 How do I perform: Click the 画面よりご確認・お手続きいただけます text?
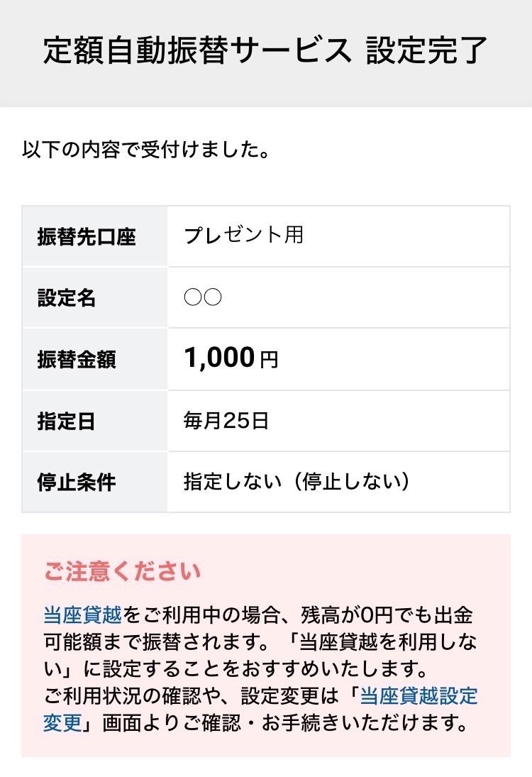[285, 723]
